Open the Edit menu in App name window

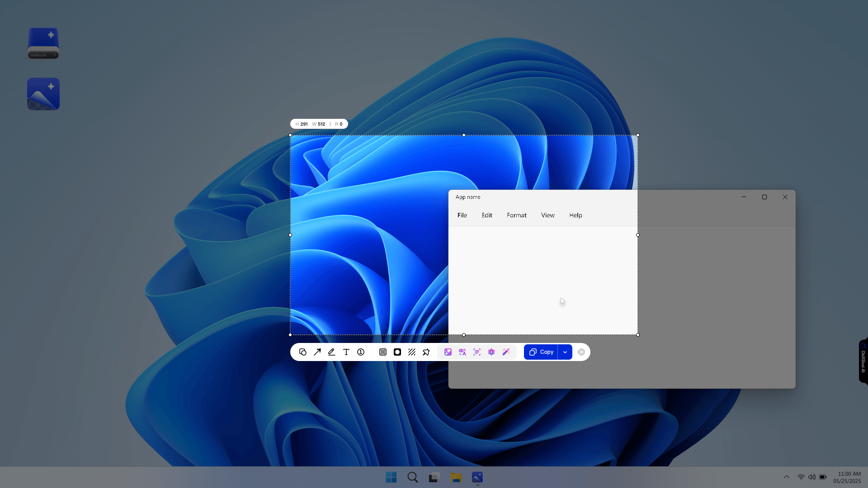pyautogui.click(x=487, y=215)
